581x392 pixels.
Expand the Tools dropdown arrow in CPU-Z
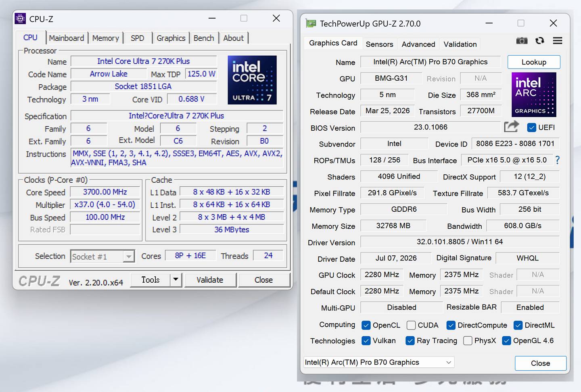(176, 279)
